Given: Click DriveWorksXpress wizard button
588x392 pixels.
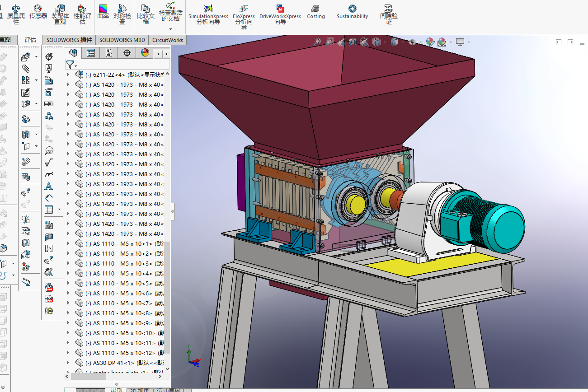Looking at the screenshot, I should 280,14.
